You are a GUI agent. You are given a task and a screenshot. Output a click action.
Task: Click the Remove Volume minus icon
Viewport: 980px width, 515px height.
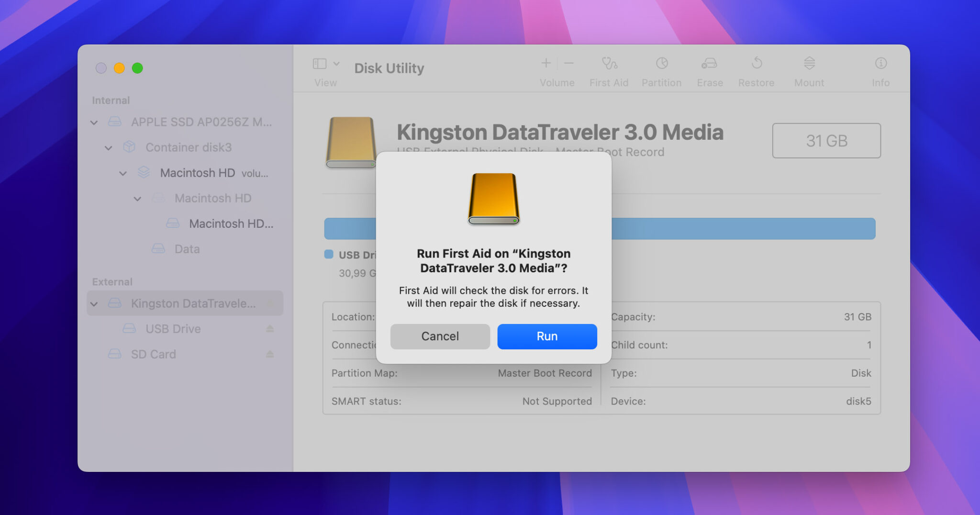[568, 63]
